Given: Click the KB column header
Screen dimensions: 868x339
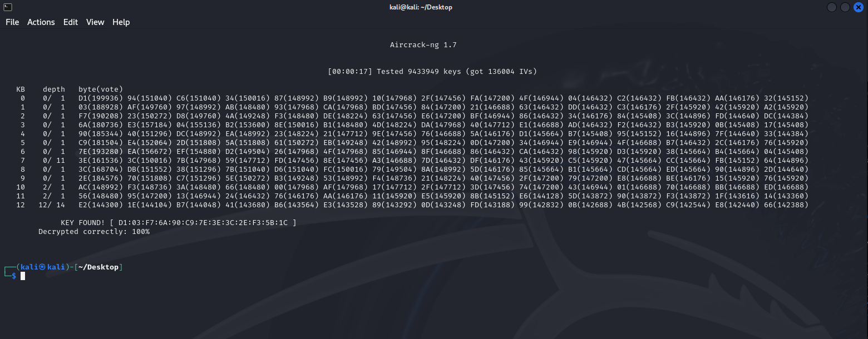Looking at the screenshot, I should tap(21, 89).
